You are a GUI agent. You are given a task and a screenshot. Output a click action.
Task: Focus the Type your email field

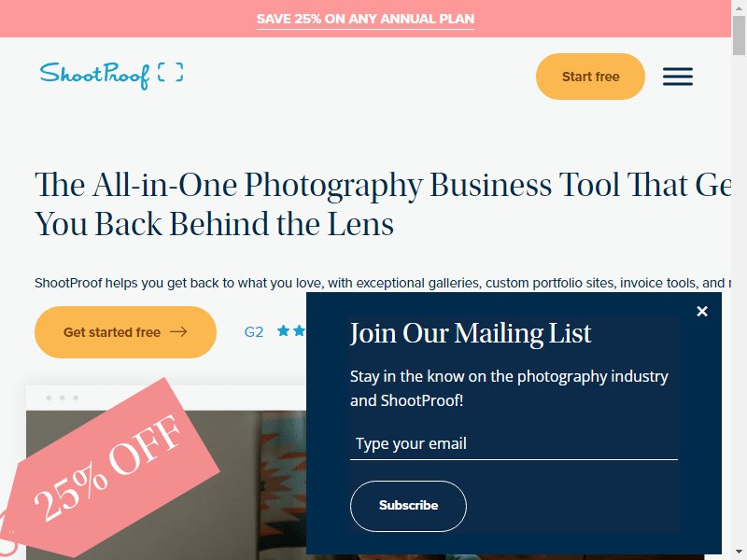coord(514,444)
